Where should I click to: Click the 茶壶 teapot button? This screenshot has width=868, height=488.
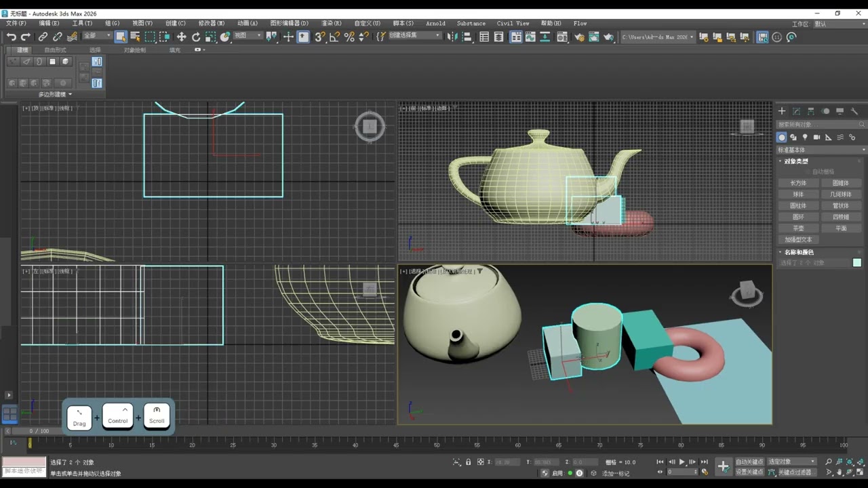(798, 228)
